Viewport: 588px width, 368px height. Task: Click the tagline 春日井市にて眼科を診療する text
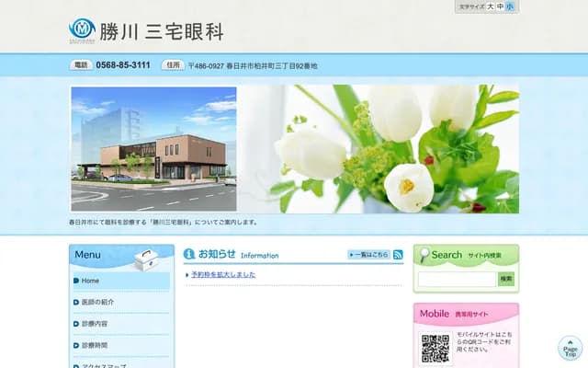pos(164,223)
